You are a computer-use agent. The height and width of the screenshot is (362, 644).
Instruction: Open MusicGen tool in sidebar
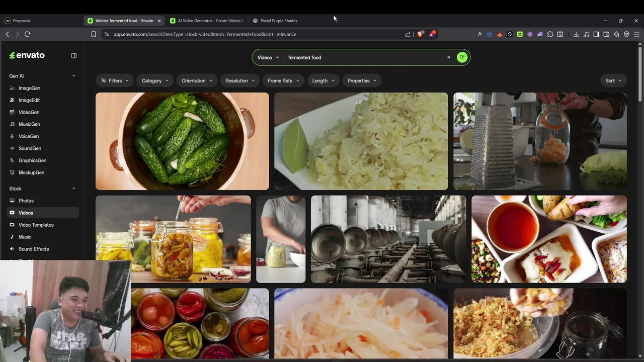[x=29, y=124]
